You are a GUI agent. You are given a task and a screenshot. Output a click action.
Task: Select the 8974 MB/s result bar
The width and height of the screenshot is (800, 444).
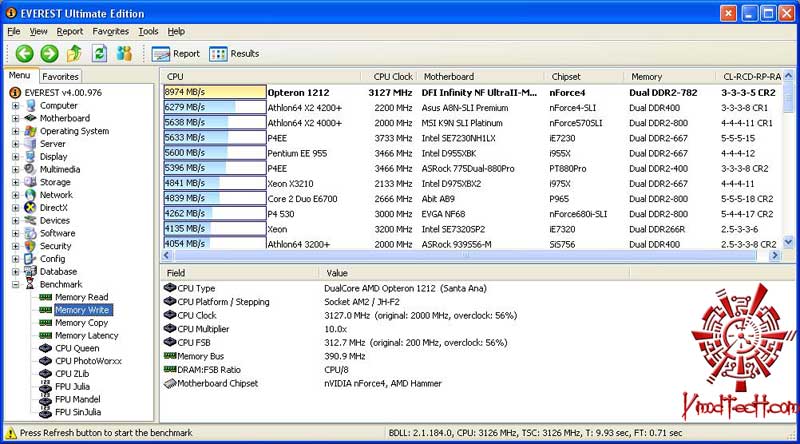215,92
